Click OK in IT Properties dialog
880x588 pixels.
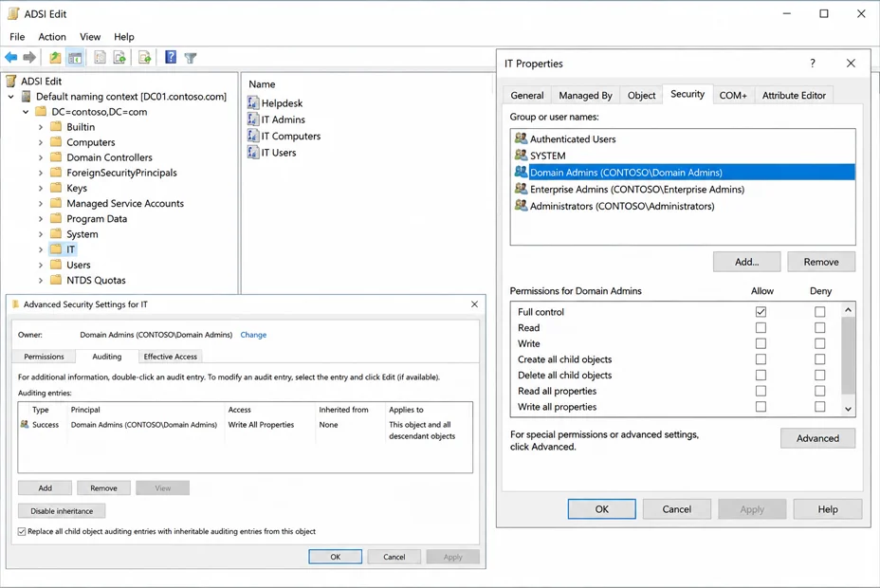pyautogui.click(x=601, y=509)
